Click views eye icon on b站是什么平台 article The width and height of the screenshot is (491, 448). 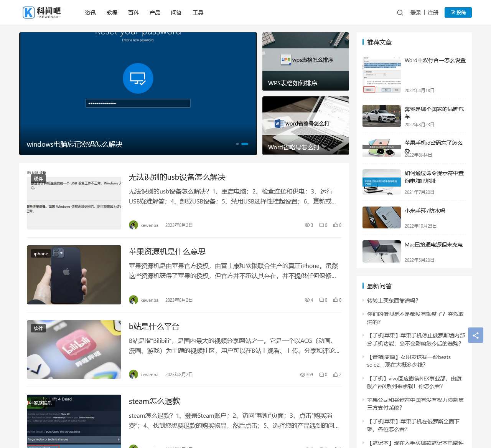coord(303,374)
